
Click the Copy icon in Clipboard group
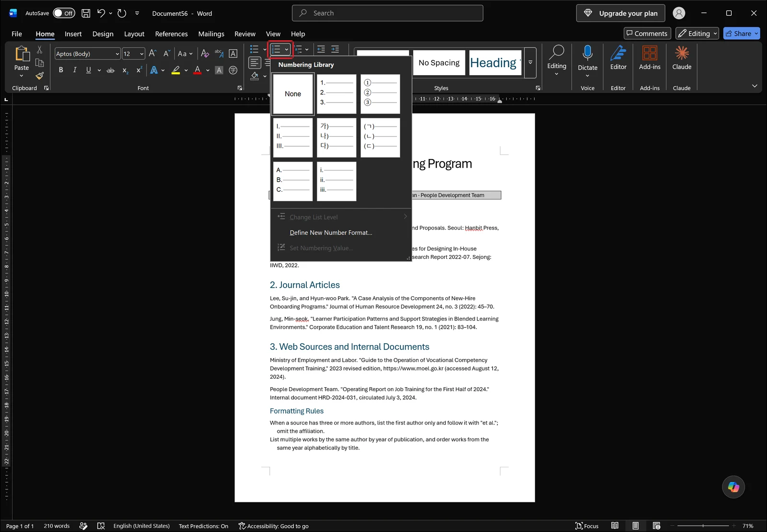40,63
